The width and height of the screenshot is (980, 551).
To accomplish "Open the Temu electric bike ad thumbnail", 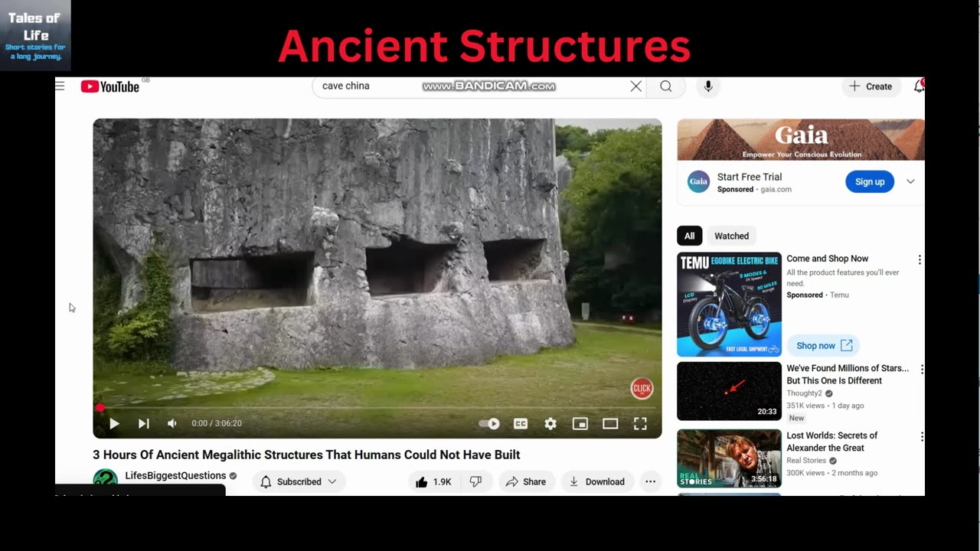I will (x=729, y=305).
